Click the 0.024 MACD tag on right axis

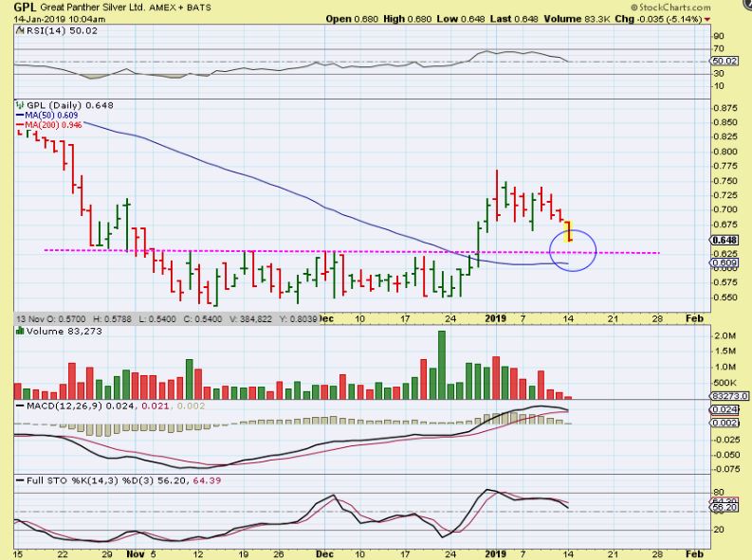pyautogui.click(x=724, y=409)
